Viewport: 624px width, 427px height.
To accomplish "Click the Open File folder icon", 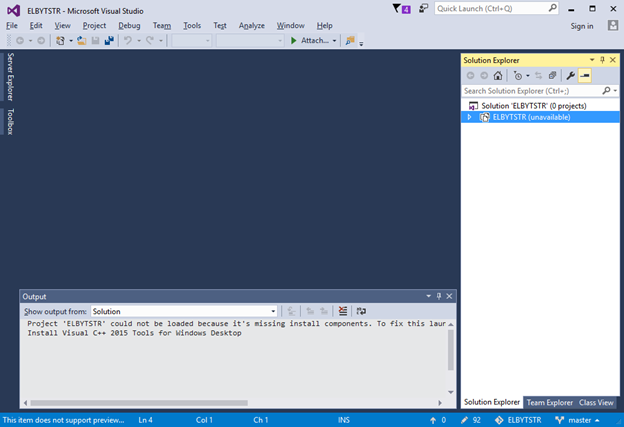I will (x=81, y=41).
